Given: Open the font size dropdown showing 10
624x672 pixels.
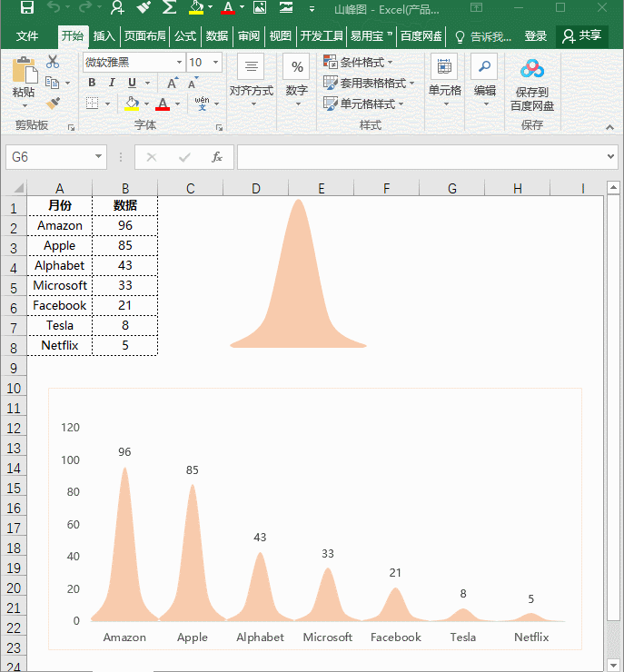Looking at the screenshot, I should pos(215,62).
